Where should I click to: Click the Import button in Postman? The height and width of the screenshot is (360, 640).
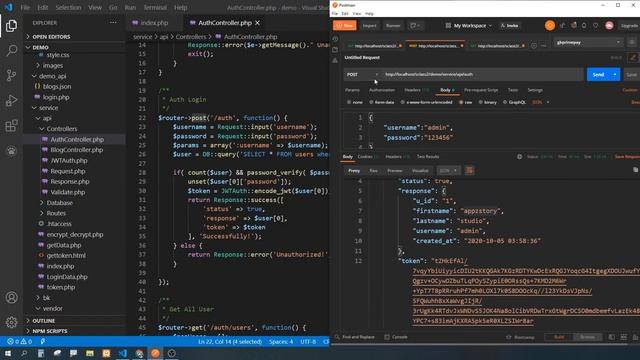(x=369, y=25)
